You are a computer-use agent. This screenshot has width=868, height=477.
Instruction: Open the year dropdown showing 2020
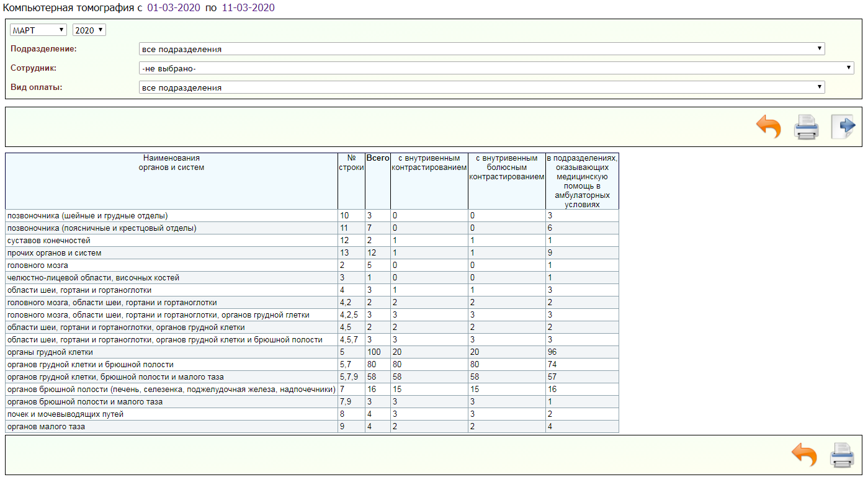tap(89, 30)
